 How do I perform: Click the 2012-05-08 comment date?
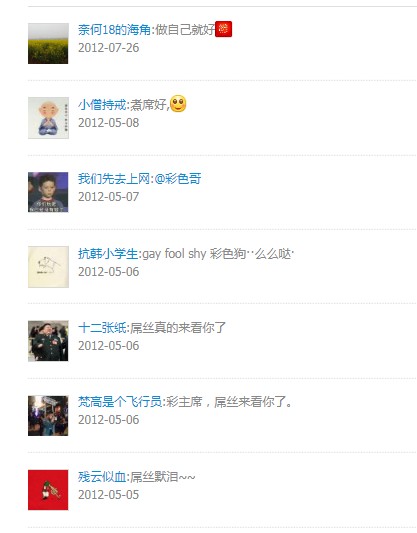pyautogui.click(x=108, y=123)
